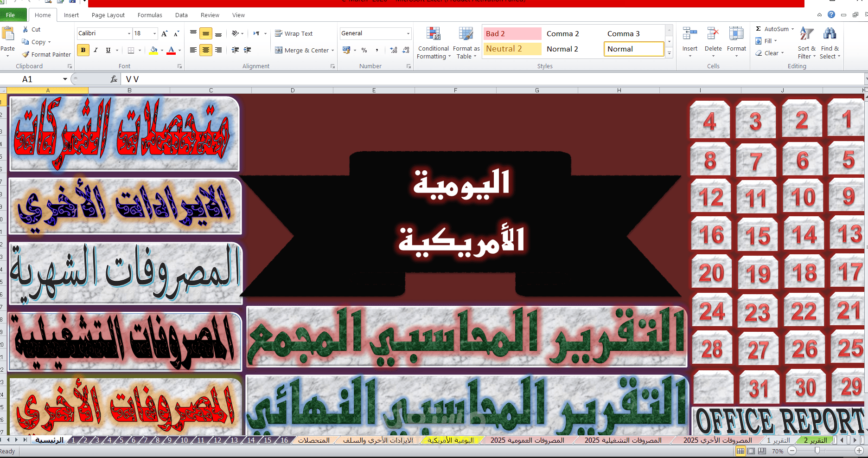Switch to the Data tab
This screenshot has height=458, width=868.
click(181, 15)
